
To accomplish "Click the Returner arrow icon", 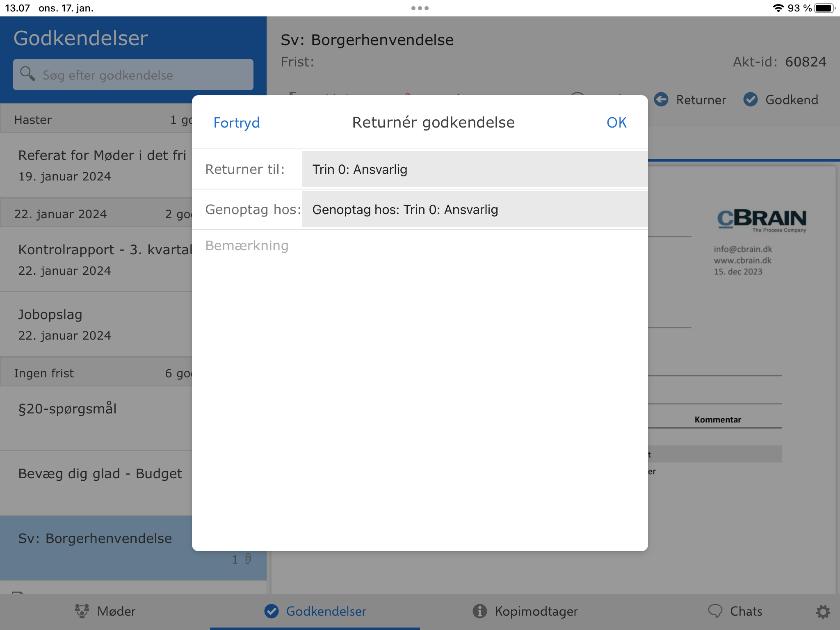I will tap(661, 100).
